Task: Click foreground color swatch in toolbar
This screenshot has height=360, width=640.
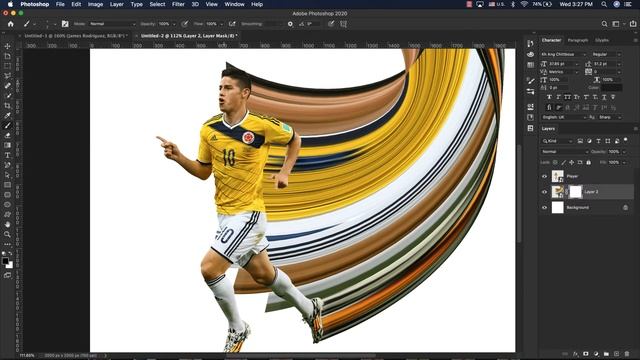Action: pyautogui.click(x=5, y=261)
